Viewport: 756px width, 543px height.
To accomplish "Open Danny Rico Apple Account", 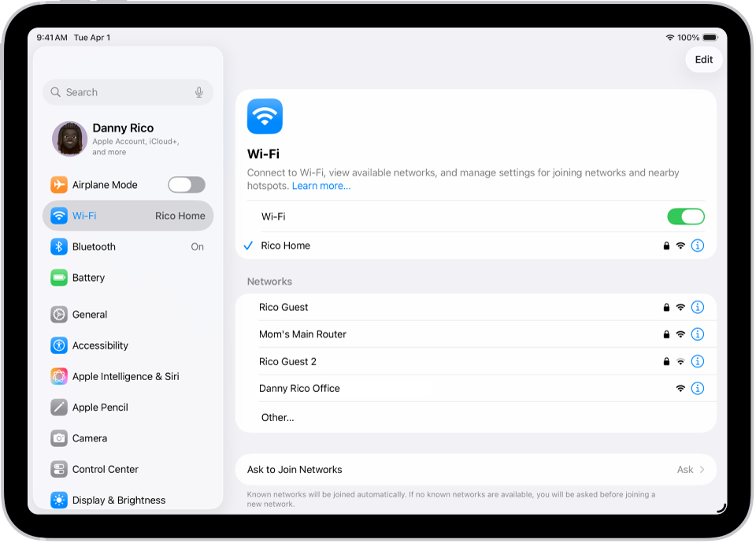I will coord(128,139).
